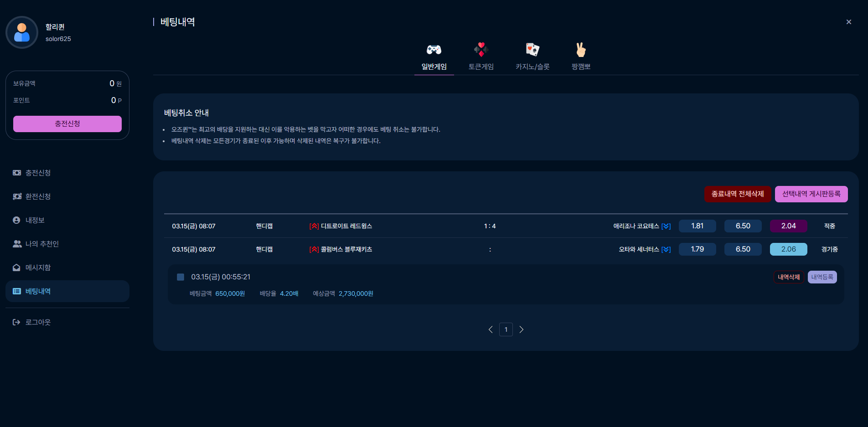
Task: Click the pink 충전신청 button
Action: [67, 124]
